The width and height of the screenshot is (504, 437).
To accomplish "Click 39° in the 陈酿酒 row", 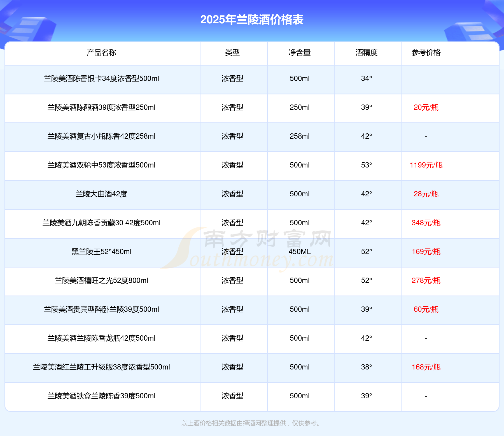I will [x=367, y=107].
